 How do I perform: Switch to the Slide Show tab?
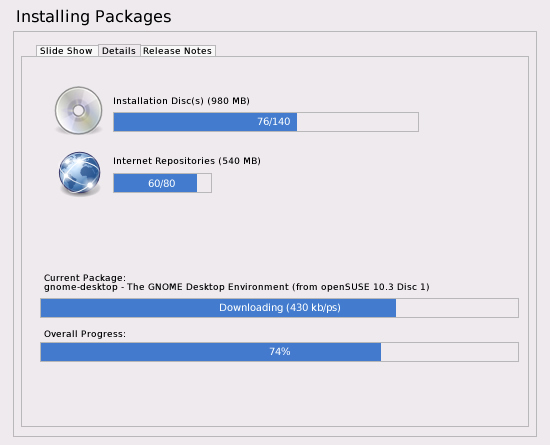pyautogui.click(x=66, y=51)
